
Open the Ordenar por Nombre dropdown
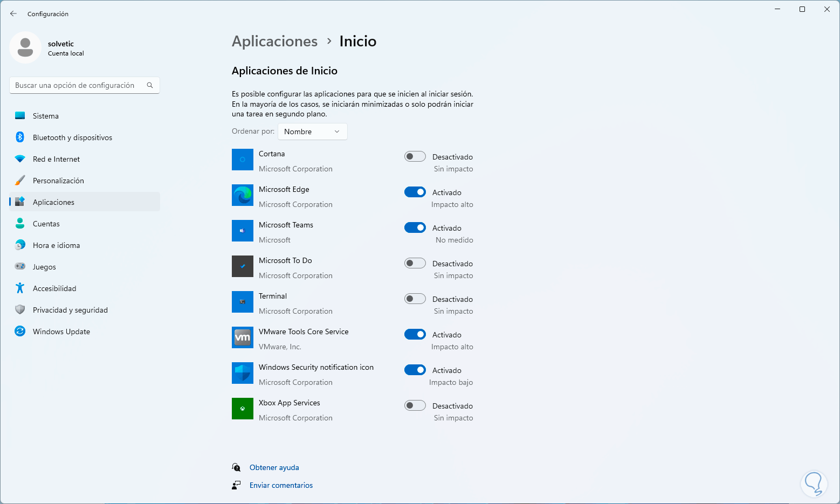(313, 132)
